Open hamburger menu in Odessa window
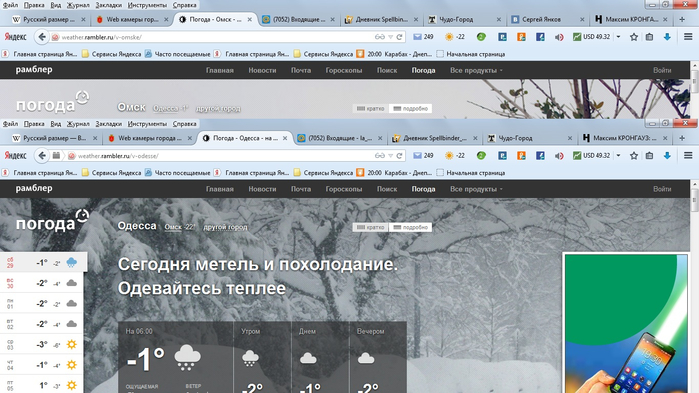This screenshot has height=393, width=699. click(x=688, y=156)
